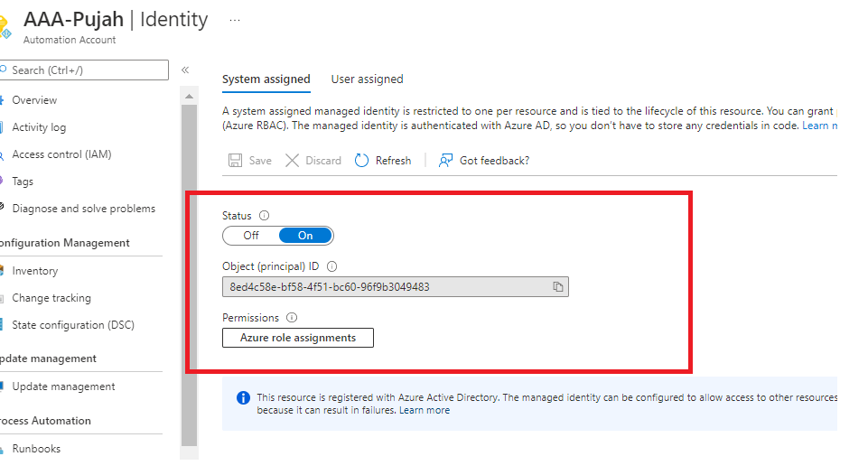Viewport: 868px width, 475px height.
Task: Click the blue info icon in banner
Action: coord(243,397)
